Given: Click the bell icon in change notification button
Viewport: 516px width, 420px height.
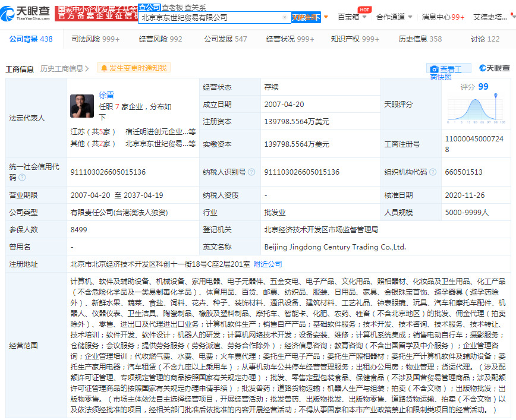Looking at the screenshot, I should tap(104, 68).
